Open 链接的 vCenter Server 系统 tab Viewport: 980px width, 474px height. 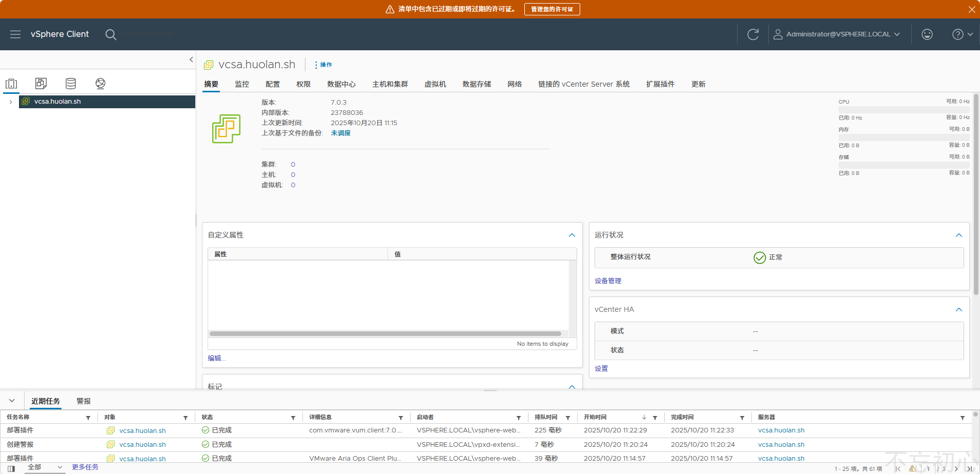click(584, 84)
